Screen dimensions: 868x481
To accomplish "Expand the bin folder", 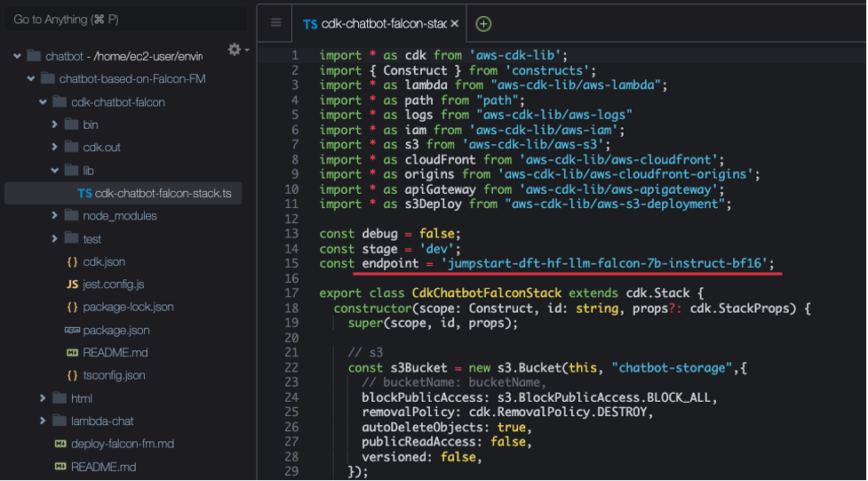I will tap(55, 125).
